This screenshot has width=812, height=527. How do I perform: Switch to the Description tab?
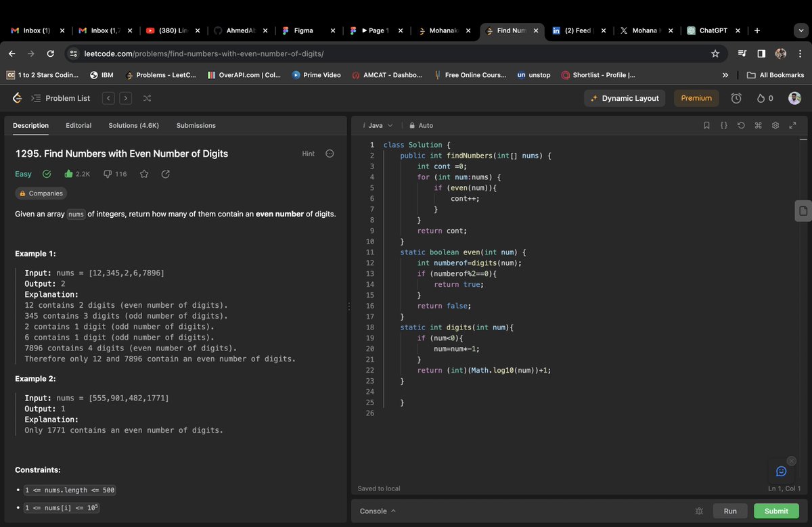30,125
